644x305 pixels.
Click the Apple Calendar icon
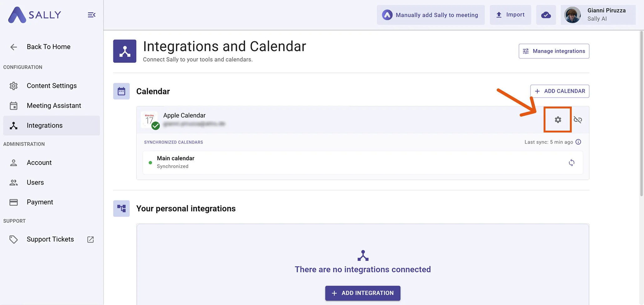[x=150, y=120]
